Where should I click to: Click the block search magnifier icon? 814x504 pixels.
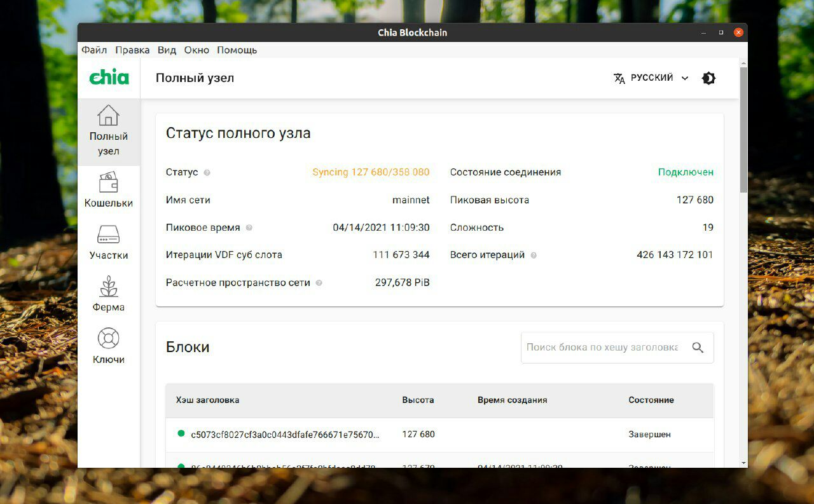click(x=698, y=348)
